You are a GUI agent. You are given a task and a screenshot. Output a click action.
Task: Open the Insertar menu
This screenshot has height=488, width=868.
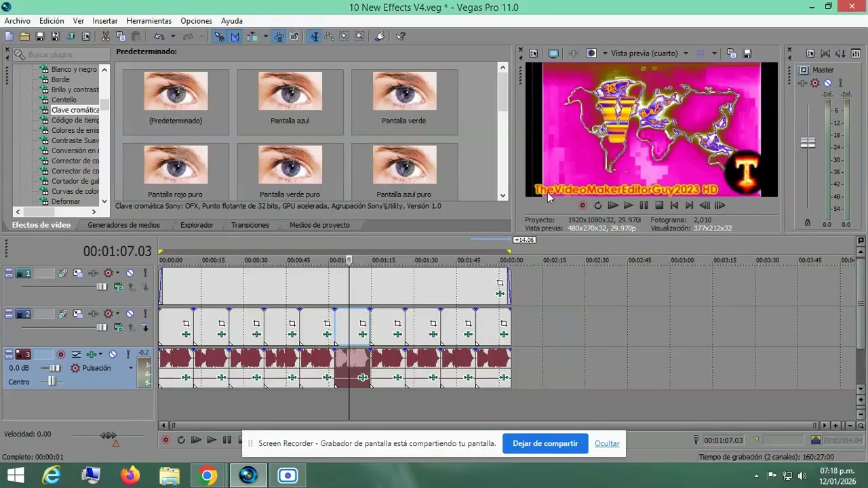pos(105,21)
